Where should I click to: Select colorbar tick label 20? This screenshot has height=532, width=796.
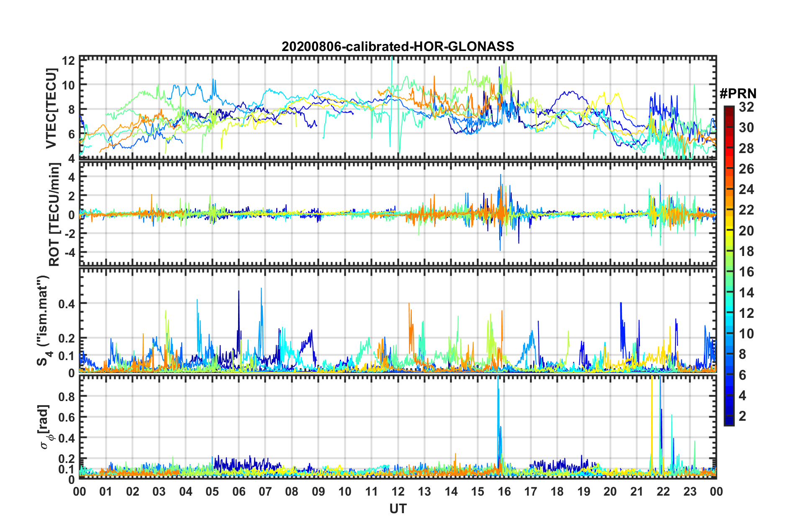(746, 231)
